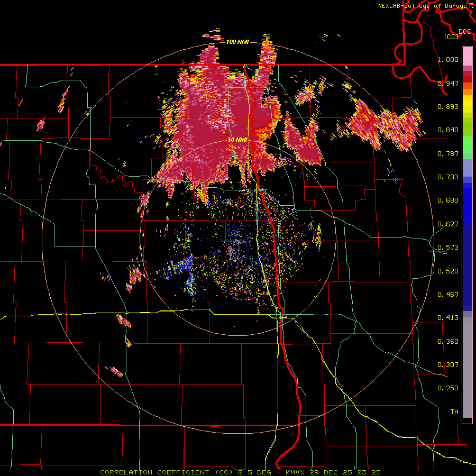Click the 0.627 scale value
476x476 pixels.
[448, 224]
